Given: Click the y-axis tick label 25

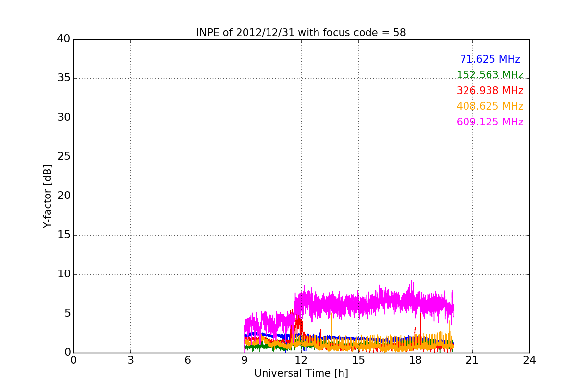Looking at the screenshot, I should 64,157.
